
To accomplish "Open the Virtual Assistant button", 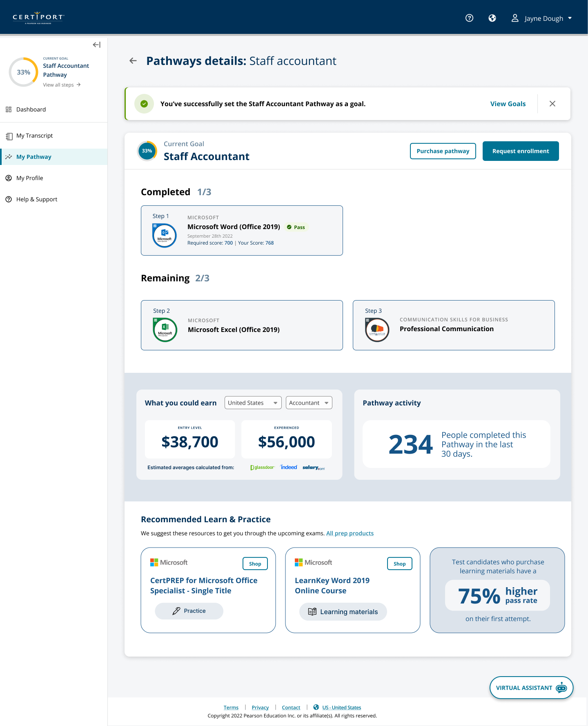I will 531,688.
